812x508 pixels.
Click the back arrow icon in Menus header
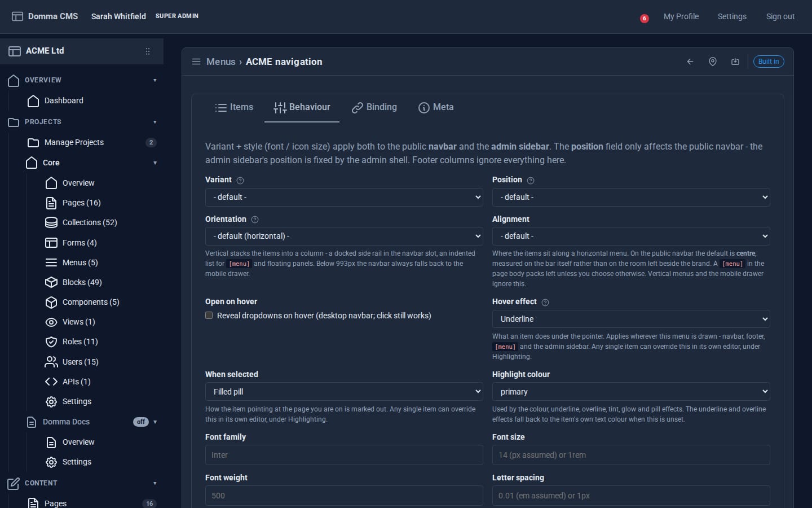tap(690, 62)
